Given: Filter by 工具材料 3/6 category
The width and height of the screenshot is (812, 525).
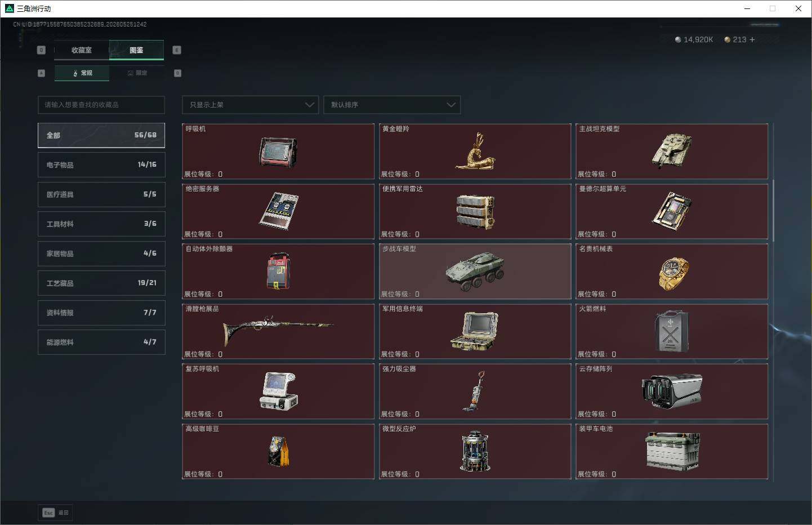Looking at the screenshot, I should coord(101,224).
